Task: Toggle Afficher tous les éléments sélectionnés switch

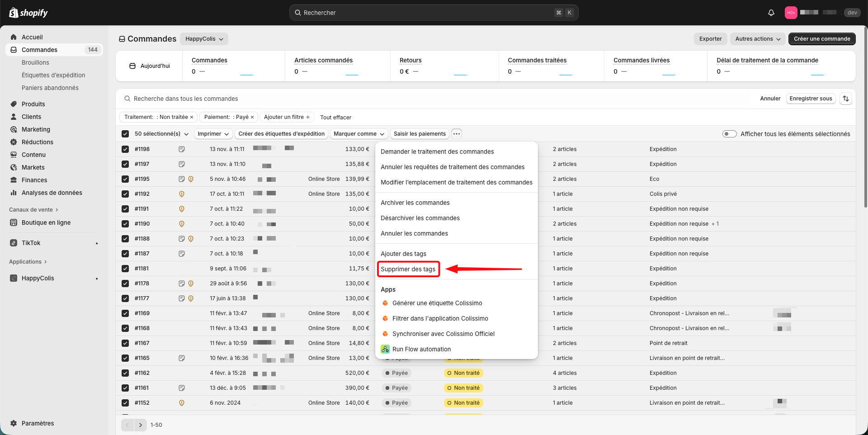Action: click(729, 134)
